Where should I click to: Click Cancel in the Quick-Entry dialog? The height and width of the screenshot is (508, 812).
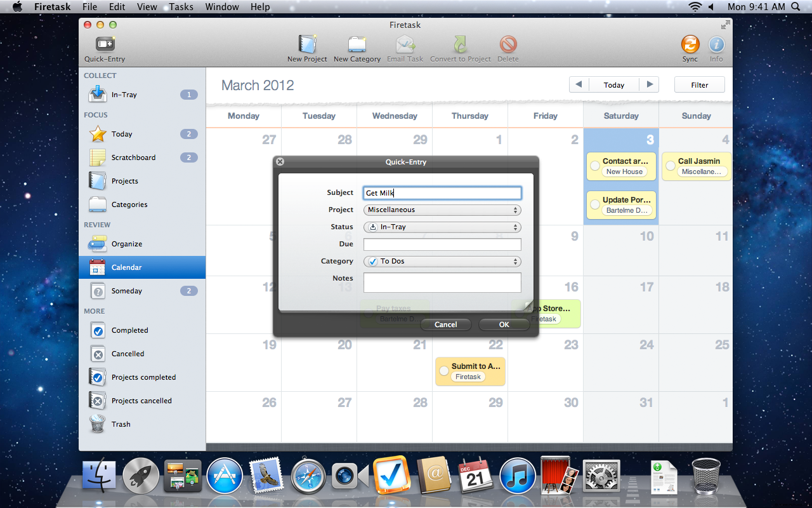[x=445, y=324]
